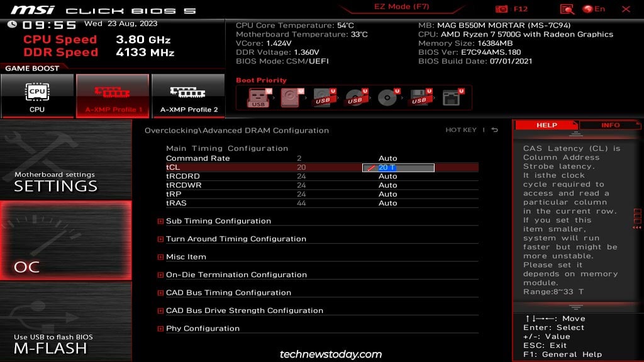Click the Command Rate label
The width and height of the screenshot is (644, 362).
pos(198,158)
